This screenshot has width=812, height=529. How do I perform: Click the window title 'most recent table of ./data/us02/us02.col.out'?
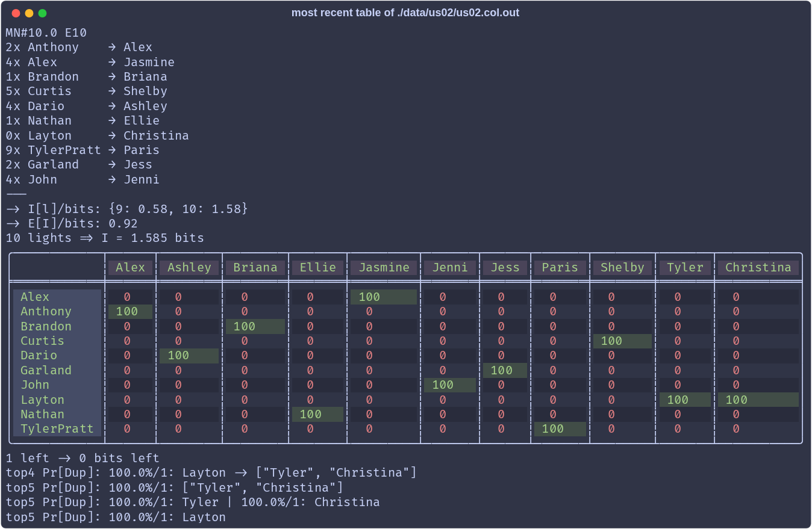coord(405,13)
